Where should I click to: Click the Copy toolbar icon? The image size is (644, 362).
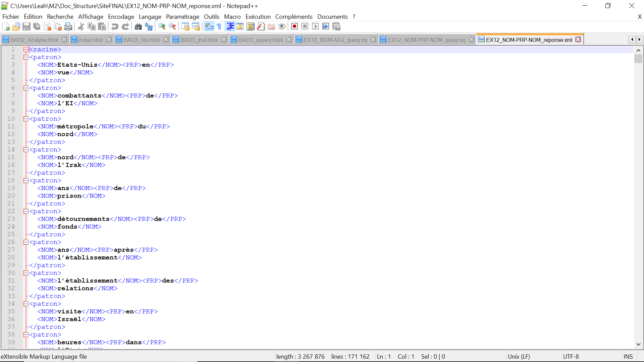coord(91,27)
